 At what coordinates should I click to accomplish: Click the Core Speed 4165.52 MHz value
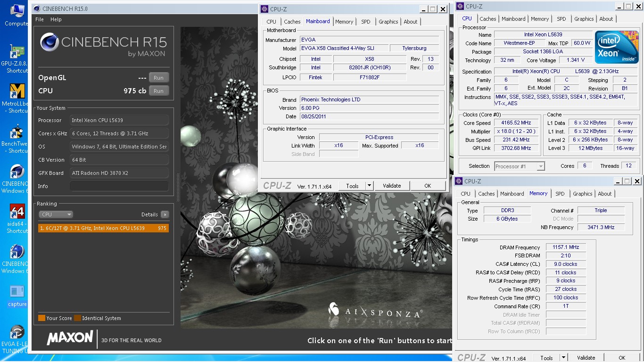point(516,123)
